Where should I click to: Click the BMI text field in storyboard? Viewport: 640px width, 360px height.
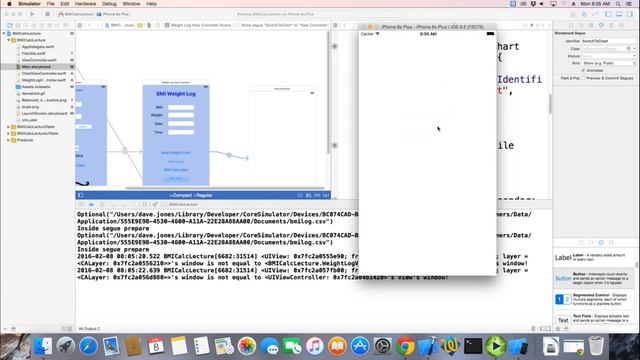tap(181, 108)
